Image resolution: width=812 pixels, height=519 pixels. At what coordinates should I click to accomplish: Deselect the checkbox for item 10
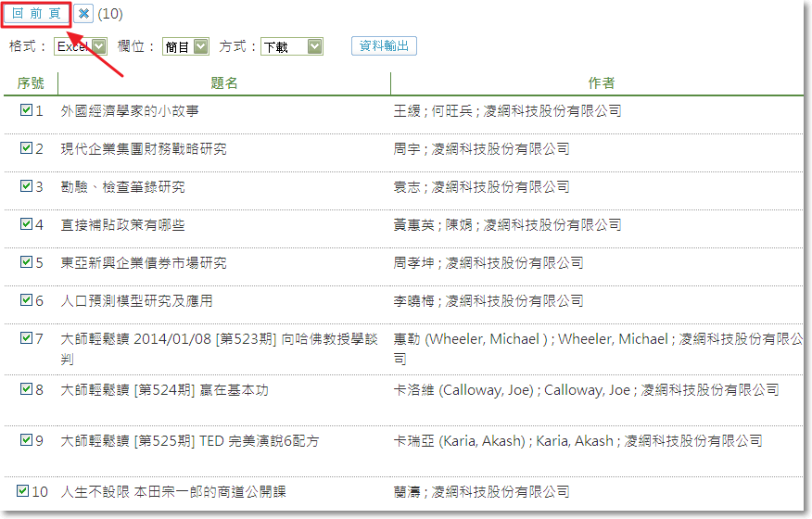(x=23, y=491)
